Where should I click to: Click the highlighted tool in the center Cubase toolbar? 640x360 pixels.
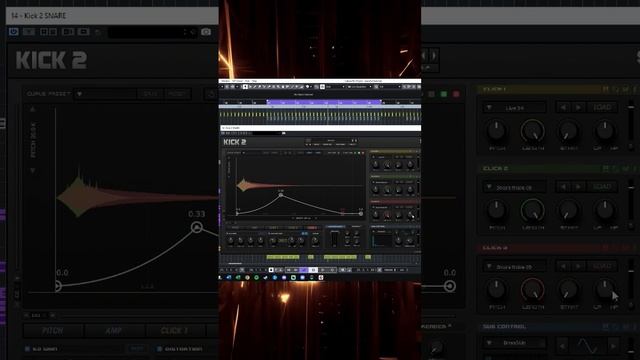click(x=245, y=87)
